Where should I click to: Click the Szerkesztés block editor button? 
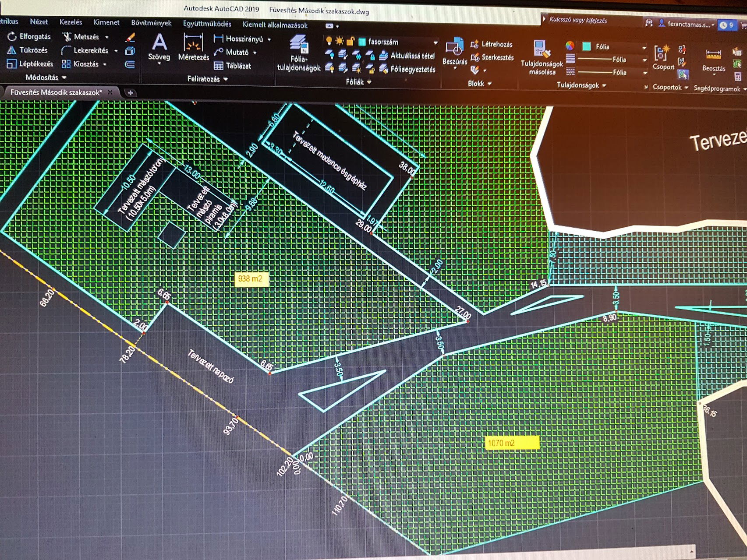492,57
